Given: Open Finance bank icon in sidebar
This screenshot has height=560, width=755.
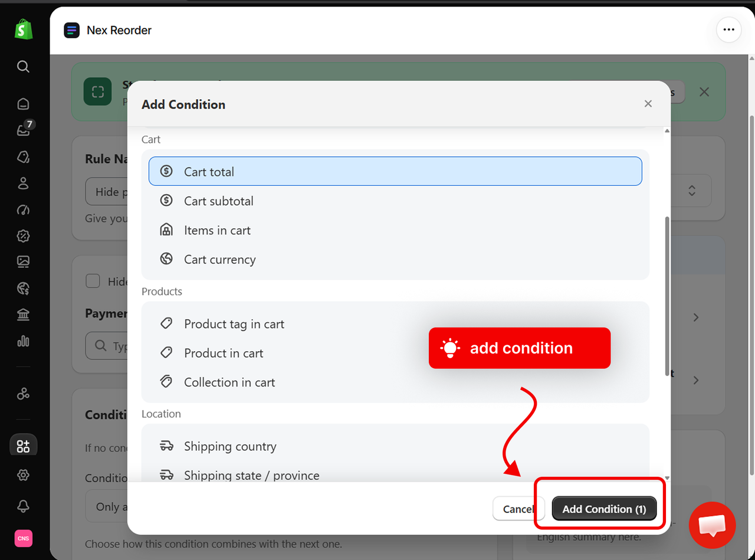Looking at the screenshot, I should [x=23, y=315].
